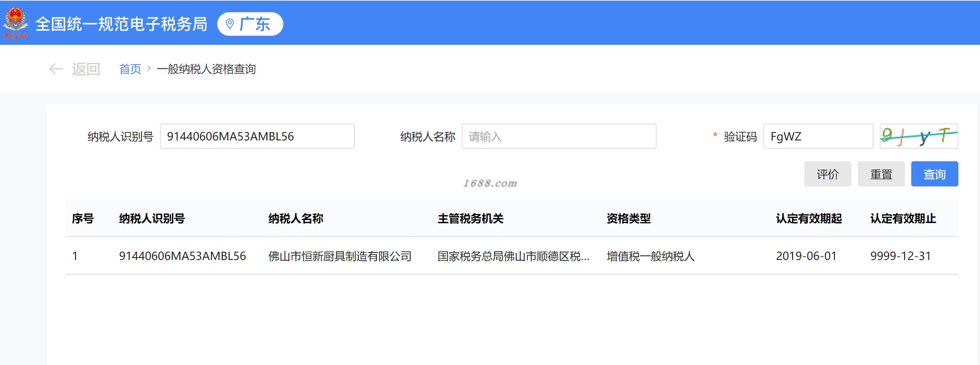This screenshot has width=980, height=365.
Task: Go to 首页 in the breadcrumb
Action: [130, 69]
